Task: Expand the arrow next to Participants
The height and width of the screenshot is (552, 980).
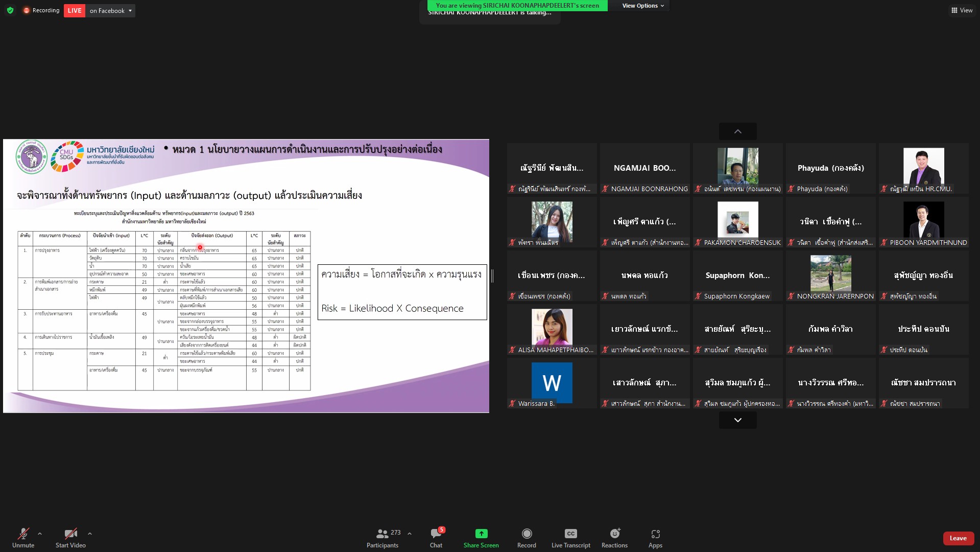Action: tap(410, 534)
